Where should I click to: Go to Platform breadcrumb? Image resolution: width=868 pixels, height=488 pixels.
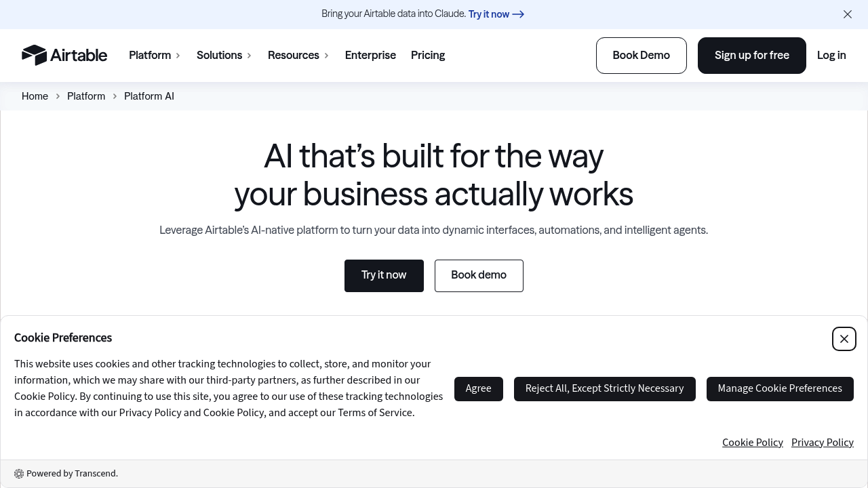click(x=86, y=96)
